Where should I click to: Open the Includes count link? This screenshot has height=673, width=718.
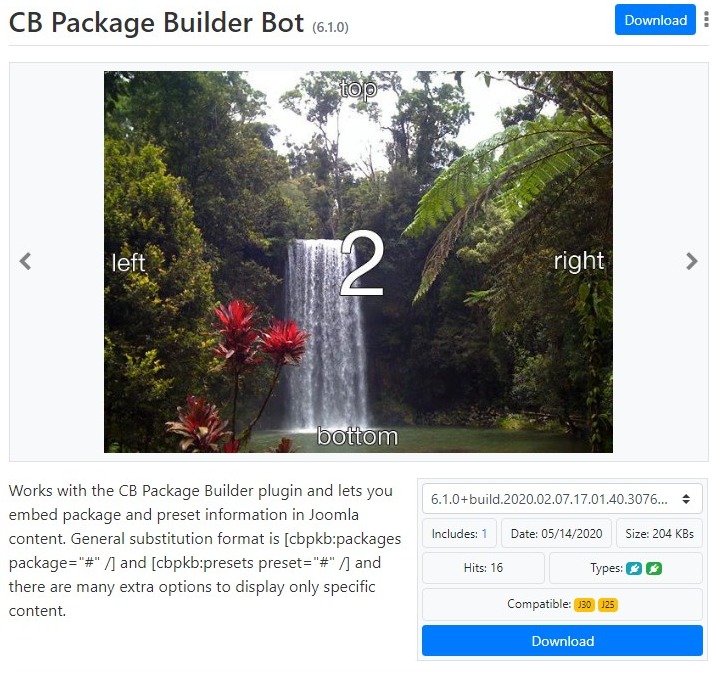tap(484, 534)
